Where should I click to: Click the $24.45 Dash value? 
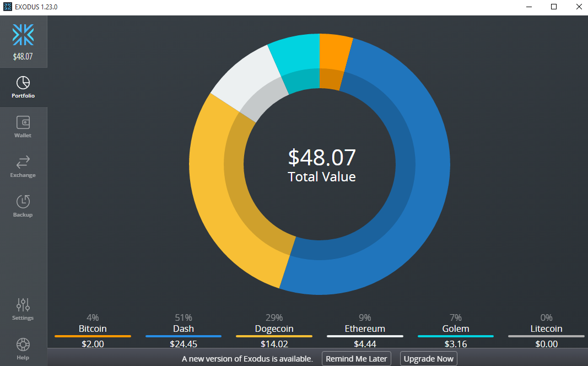tap(184, 344)
